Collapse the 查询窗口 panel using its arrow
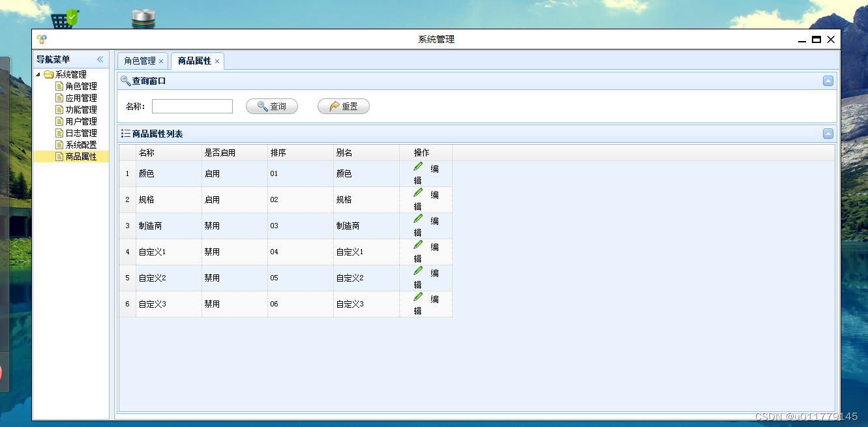868x427 pixels. click(x=828, y=80)
